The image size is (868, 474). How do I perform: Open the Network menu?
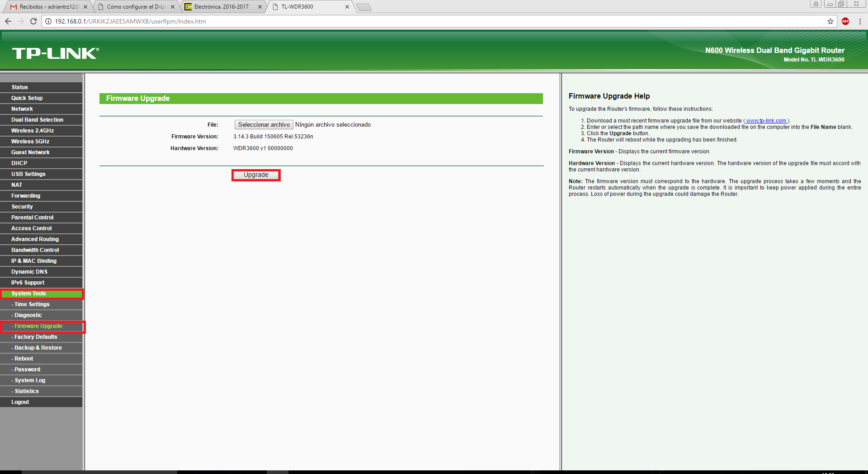[41, 109]
